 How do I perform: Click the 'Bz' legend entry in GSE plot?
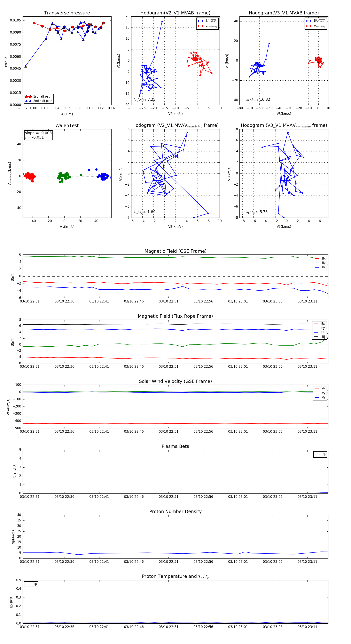pos(320,267)
